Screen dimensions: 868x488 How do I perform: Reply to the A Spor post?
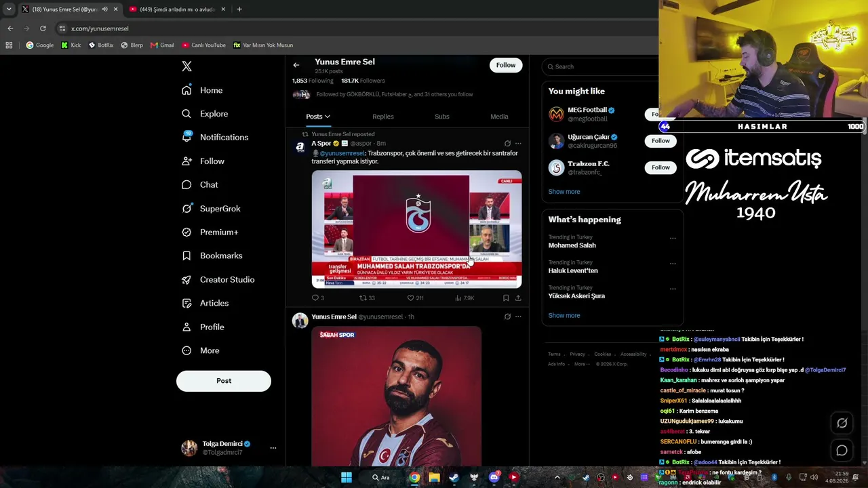[x=317, y=298]
